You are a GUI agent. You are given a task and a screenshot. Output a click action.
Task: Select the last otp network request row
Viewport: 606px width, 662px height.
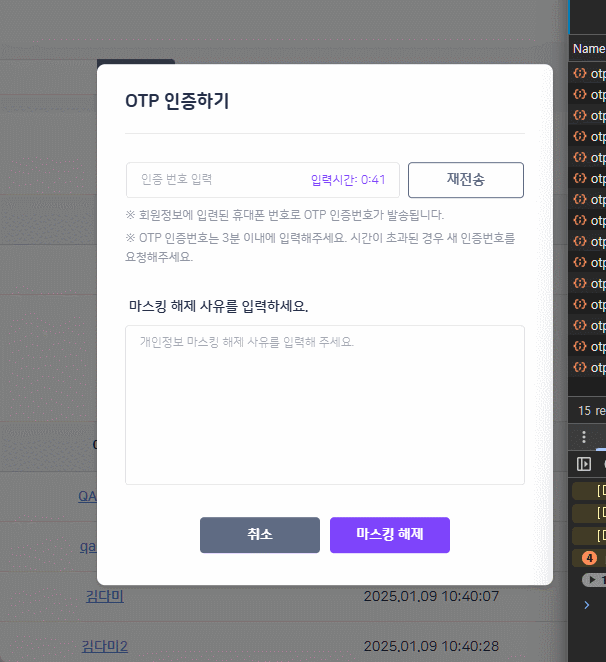(x=589, y=367)
